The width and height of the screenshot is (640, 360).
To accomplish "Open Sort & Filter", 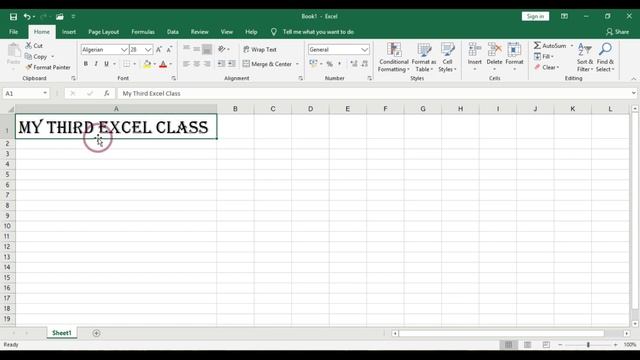I will (x=585, y=58).
